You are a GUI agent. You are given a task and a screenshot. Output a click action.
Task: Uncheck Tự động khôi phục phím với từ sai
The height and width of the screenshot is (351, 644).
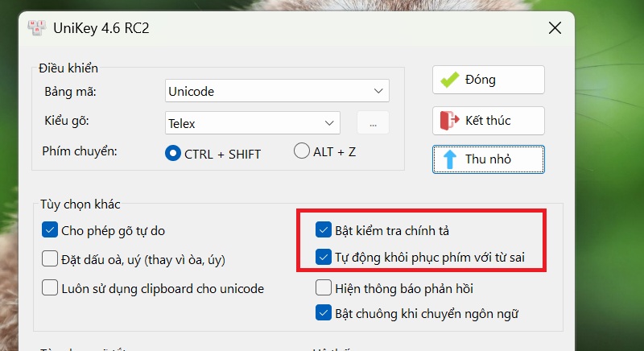[x=324, y=257]
